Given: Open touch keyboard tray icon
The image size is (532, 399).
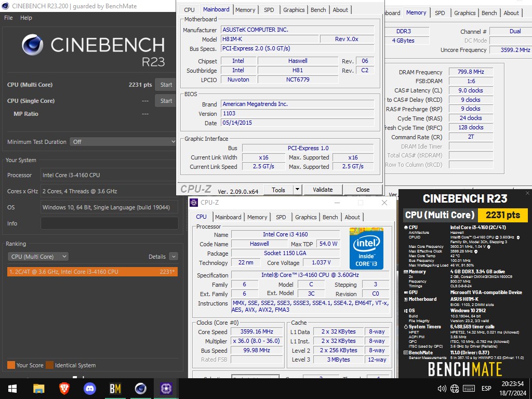Looking at the screenshot, I should pos(469,389).
